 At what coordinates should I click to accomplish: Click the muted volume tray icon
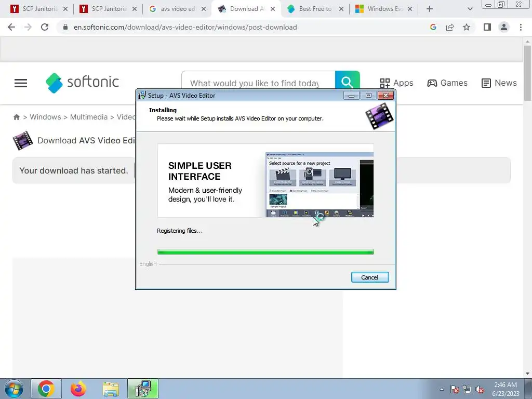click(480, 390)
